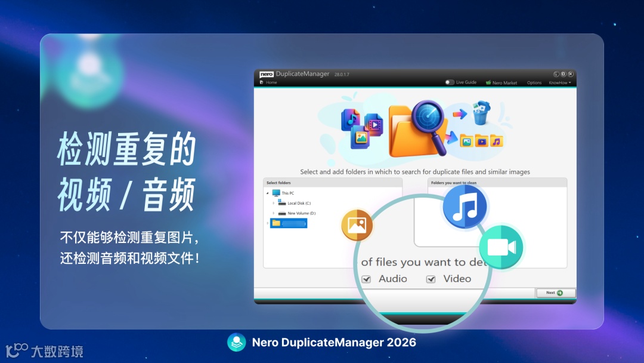
Task: Click the green video camera icon
Action: point(501,247)
